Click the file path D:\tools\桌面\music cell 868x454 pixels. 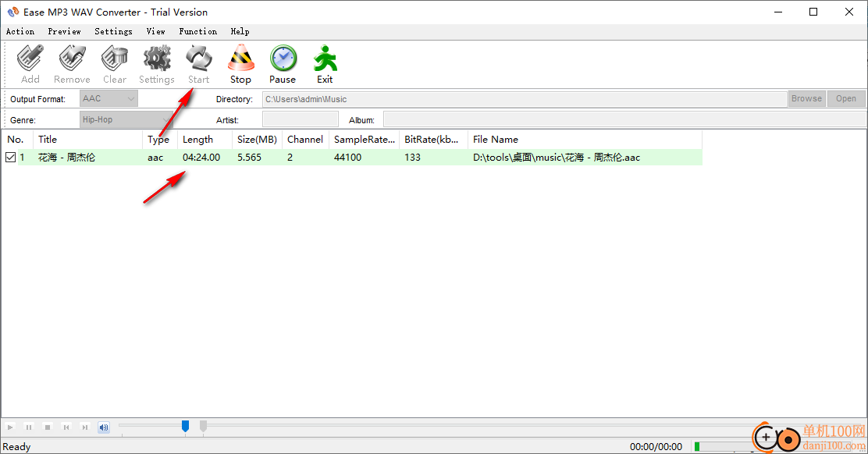click(557, 158)
